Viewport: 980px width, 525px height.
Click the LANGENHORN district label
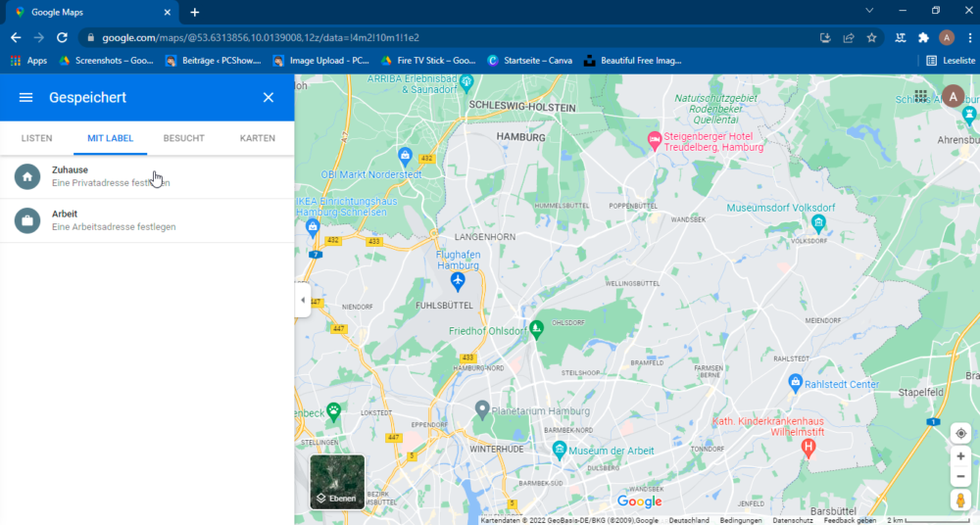coord(485,237)
